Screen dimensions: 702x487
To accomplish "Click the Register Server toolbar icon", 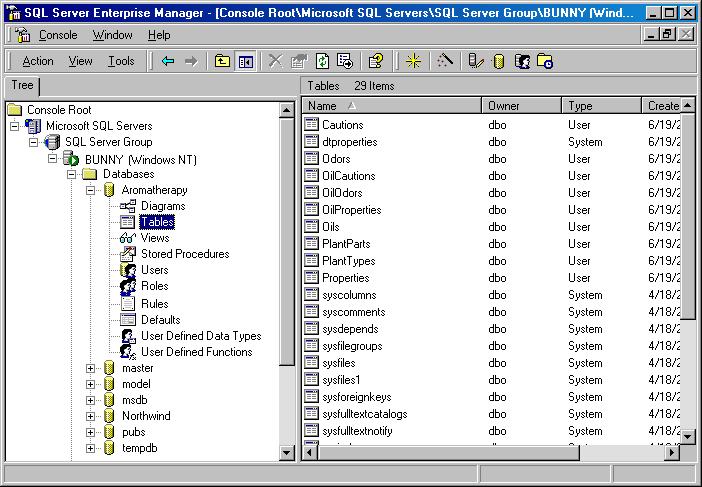I will point(475,61).
